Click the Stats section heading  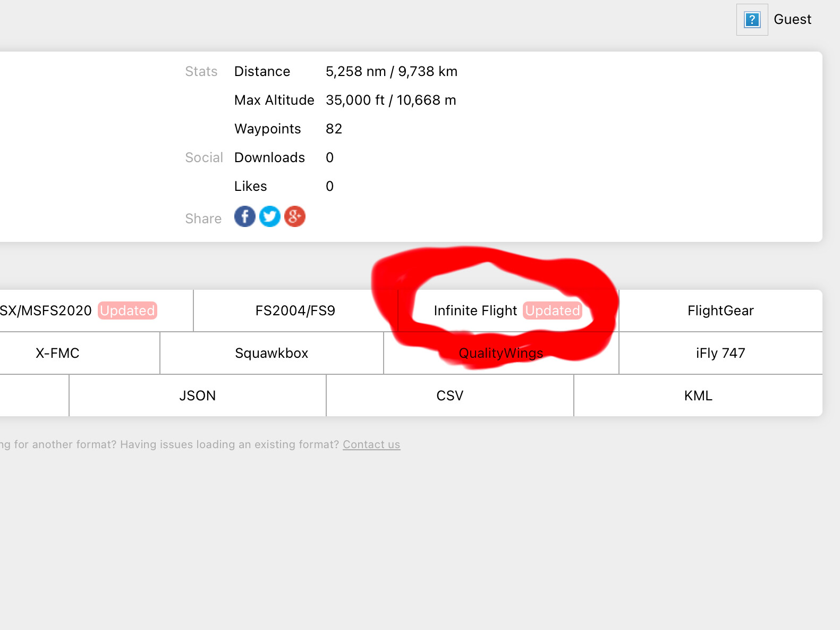tap(201, 71)
